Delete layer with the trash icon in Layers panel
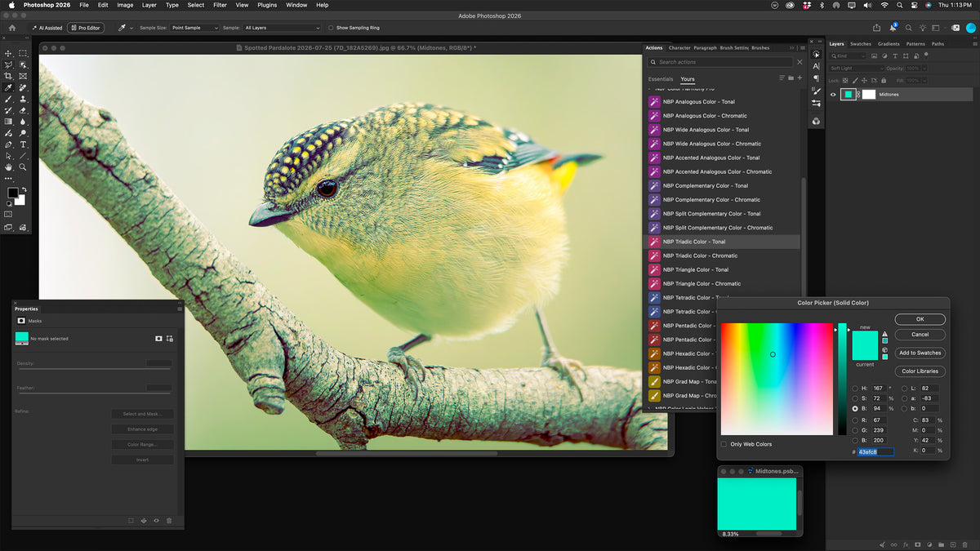The height and width of the screenshot is (551, 980). (x=964, y=544)
